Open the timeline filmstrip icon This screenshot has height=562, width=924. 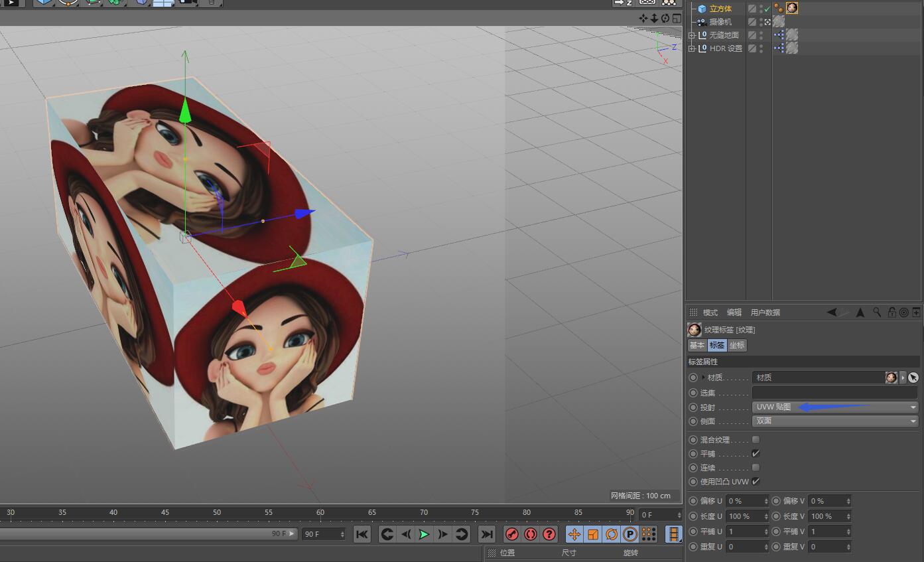[x=674, y=534]
